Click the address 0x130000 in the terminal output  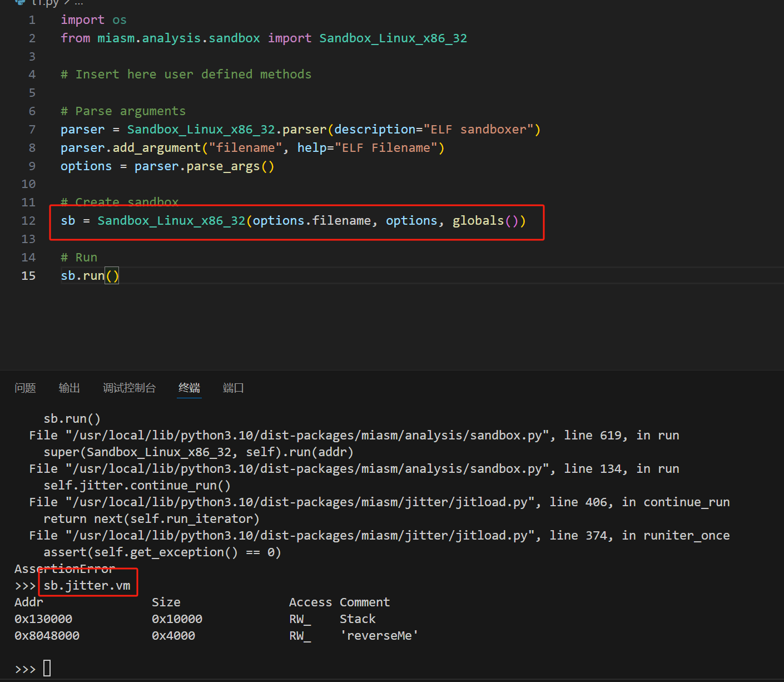[43, 619]
